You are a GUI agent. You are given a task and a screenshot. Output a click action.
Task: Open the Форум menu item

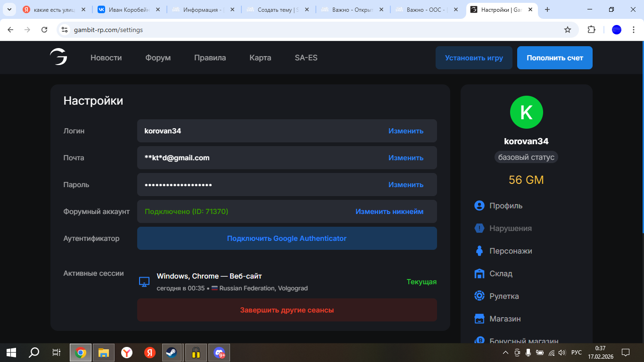coord(158,58)
